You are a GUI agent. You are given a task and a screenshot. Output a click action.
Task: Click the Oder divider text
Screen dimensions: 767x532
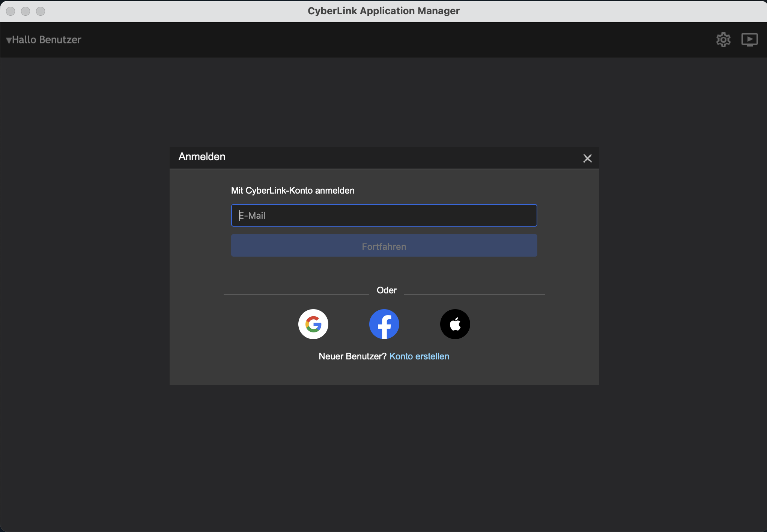387,290
